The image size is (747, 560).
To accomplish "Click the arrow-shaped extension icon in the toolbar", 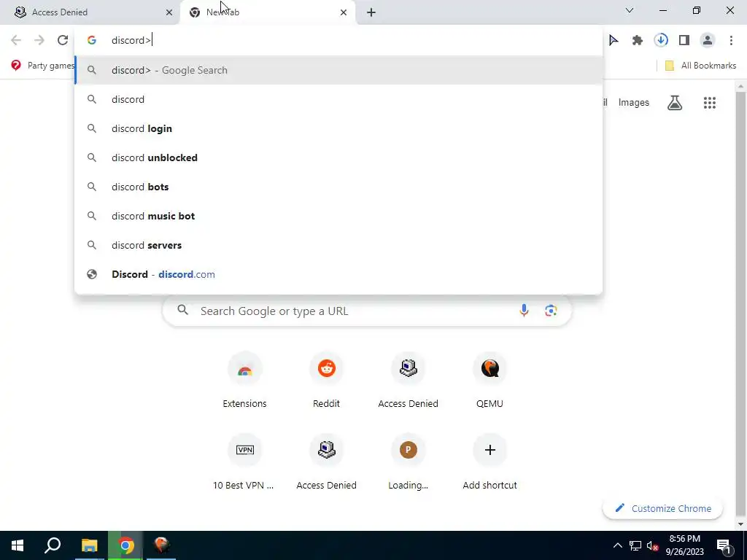I will (x=614, y=41).
